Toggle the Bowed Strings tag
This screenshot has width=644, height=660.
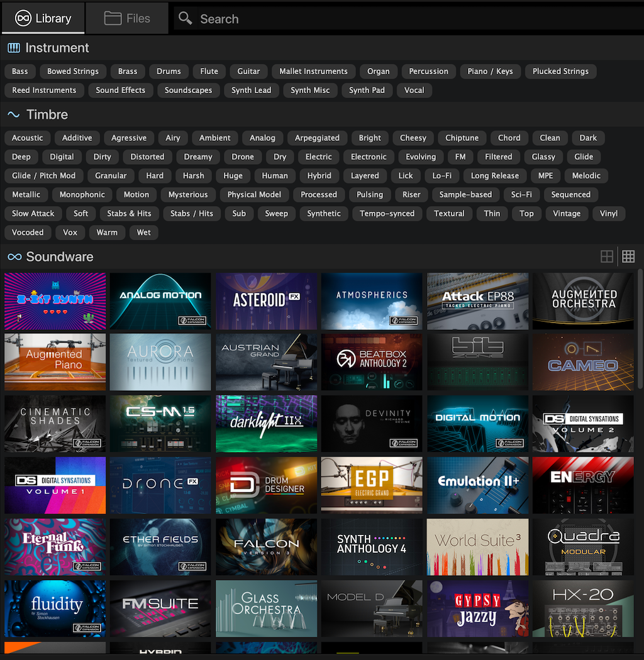point(73,71)
